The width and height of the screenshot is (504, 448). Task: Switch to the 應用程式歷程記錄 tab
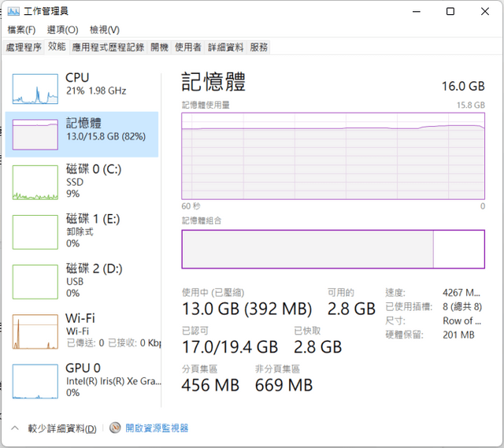[x=108, y=47]
